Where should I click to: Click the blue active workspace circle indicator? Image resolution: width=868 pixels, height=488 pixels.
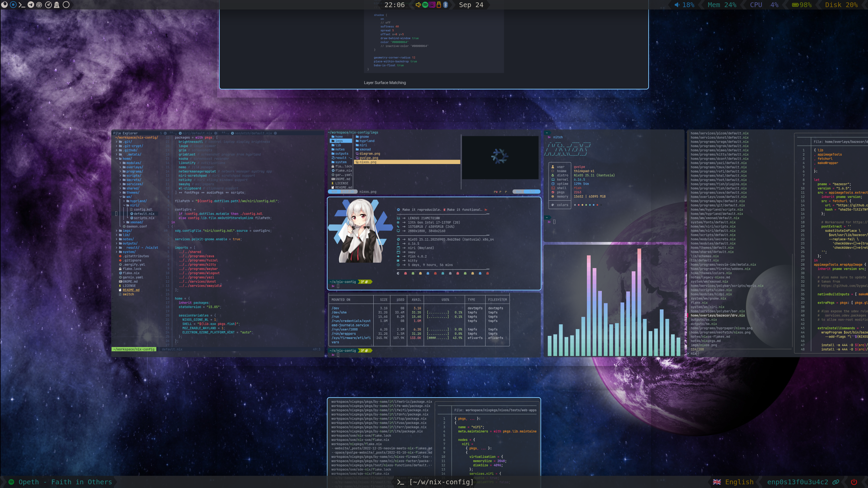coord(13,5)
